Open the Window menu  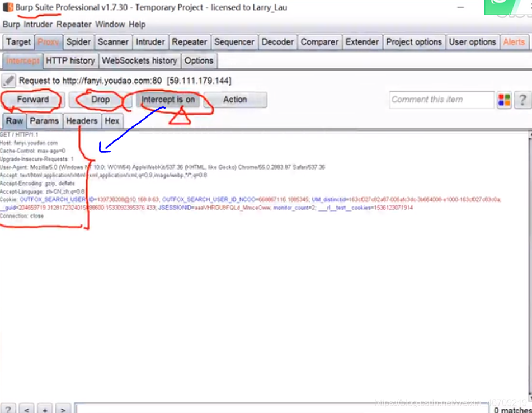coord(110,25)
